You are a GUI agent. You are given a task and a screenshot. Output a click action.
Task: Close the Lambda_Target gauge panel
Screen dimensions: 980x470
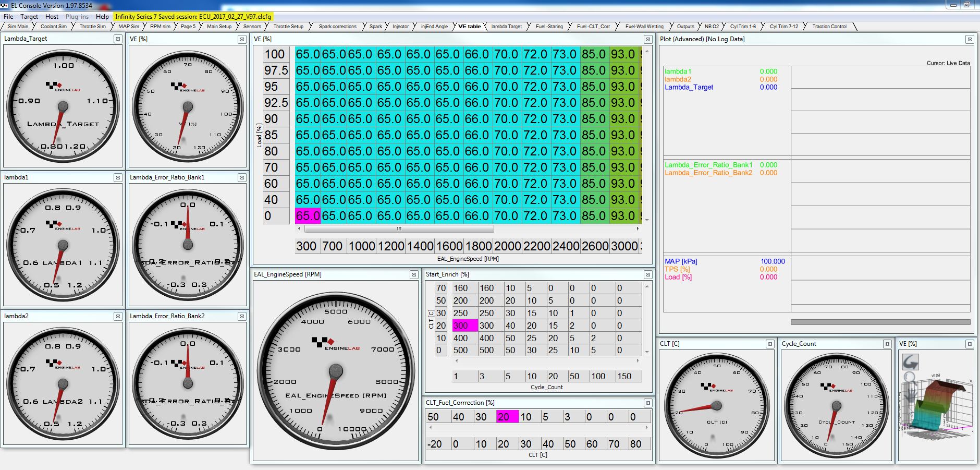tap(118, 39)
